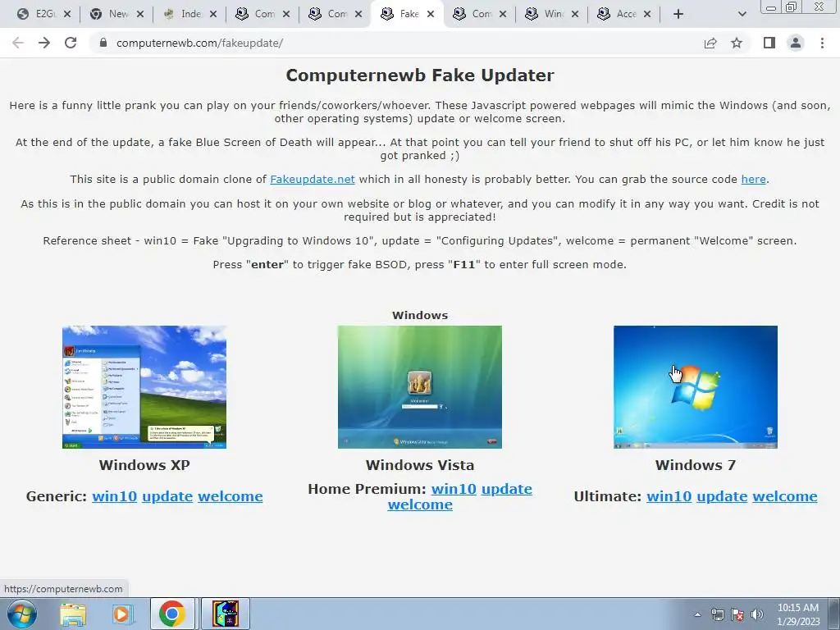This screenshot has height=630, width=840.
Task: Open the Vista Home Premium win10 link
Action: 454,489
